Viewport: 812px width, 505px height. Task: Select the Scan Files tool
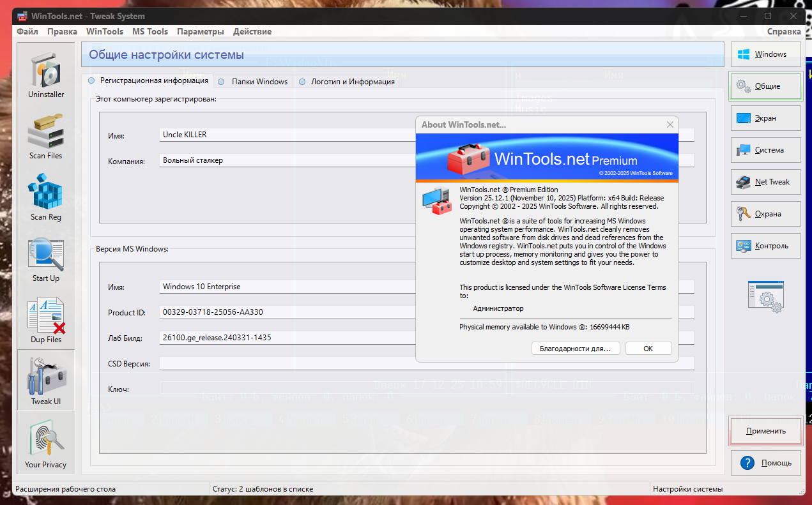click(x=46, y=135)
